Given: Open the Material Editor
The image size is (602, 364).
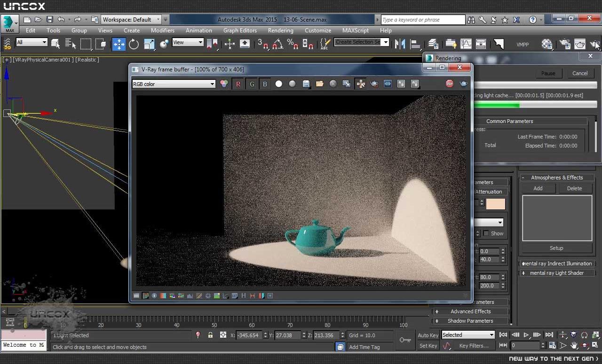Looking at the screenshot, I should (547, 44).
